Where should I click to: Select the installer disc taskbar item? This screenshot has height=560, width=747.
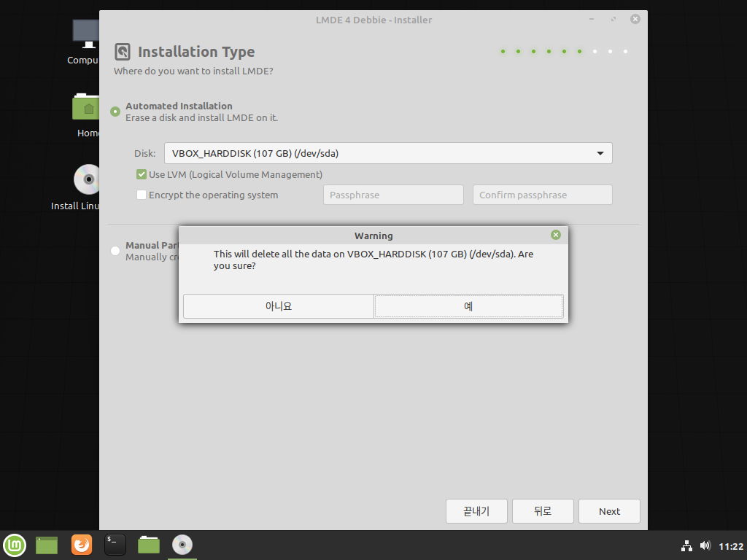click(x=182, y=545)
